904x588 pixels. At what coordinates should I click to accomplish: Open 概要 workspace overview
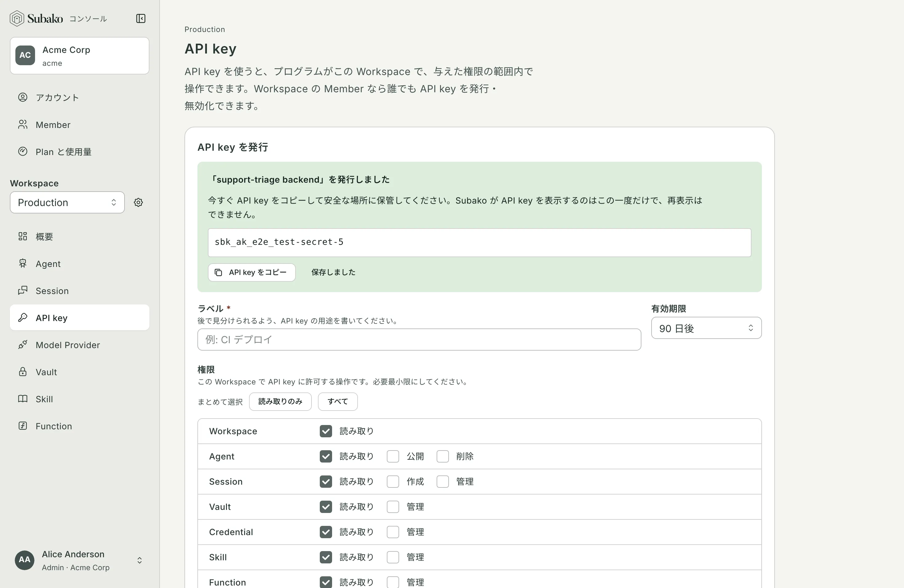pyautogui.click(x=79, y=236)
